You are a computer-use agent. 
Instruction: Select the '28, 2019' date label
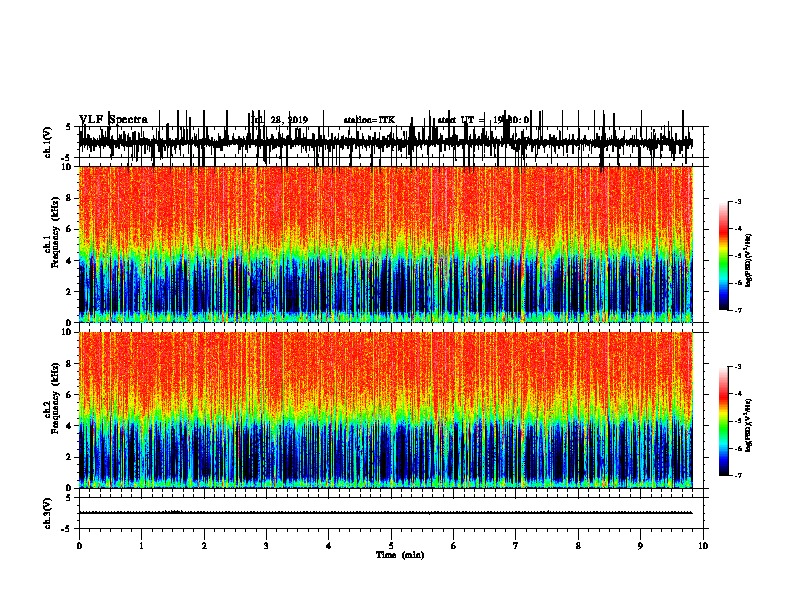pyautogui.click(x=289, y=120)
